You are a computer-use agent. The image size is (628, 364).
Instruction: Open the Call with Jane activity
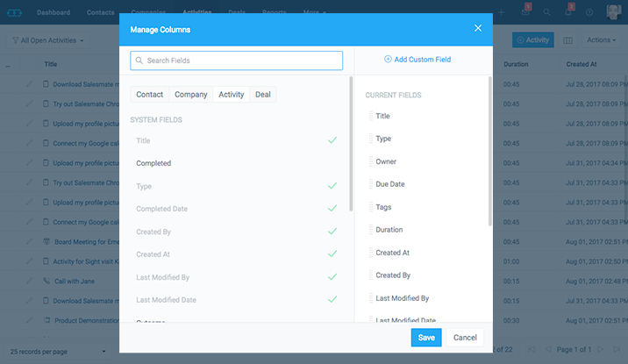click(x=75, y=281)
